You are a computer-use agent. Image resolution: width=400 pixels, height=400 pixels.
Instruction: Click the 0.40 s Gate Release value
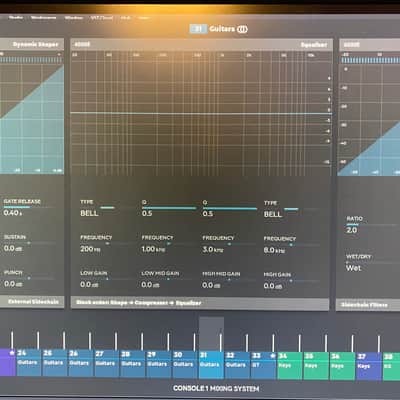pyautogui.click(x=13, y=213)
